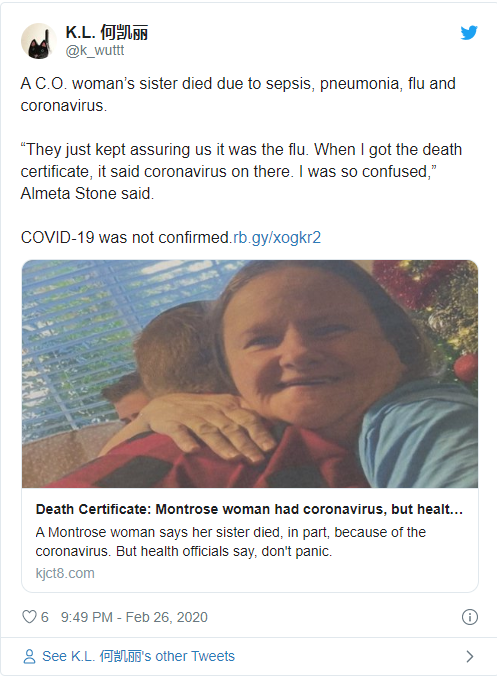Open the article preview photo
Screen dimensions: 497x681
[x=250, y=374]
